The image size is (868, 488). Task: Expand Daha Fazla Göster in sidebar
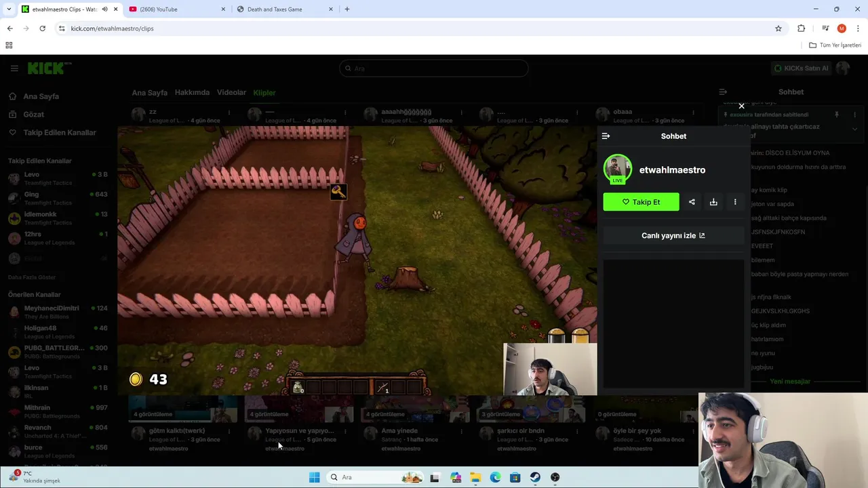tap(32, 277)
